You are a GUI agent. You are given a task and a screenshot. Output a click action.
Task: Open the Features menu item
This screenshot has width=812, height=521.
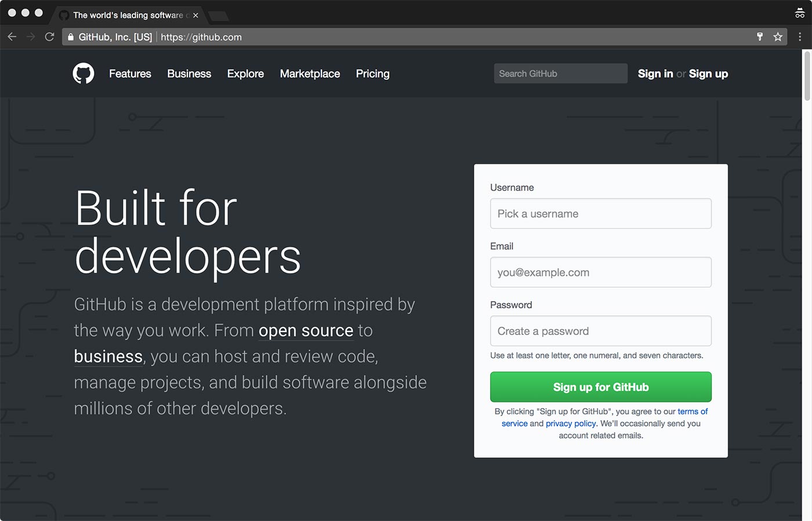130,74
